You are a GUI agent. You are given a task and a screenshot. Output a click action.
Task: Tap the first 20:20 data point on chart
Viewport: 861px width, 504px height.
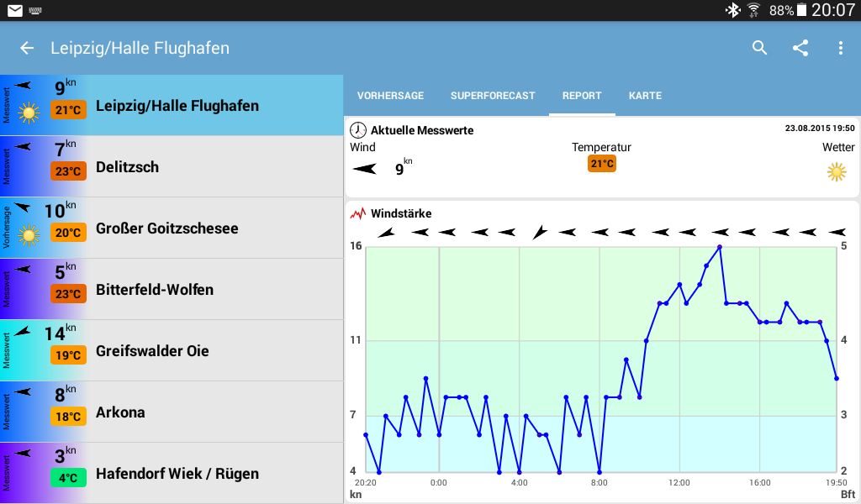click(366, 435)
